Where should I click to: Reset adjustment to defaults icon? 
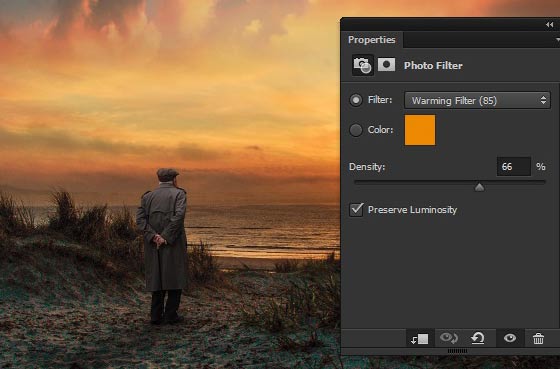pyautogui.click(x=478, y=338)
